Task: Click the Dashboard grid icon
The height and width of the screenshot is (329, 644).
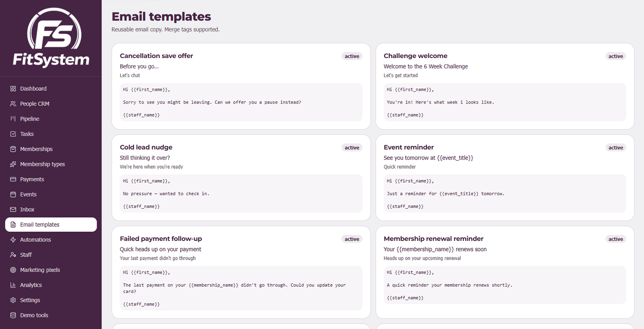Action: click(x=13, y=89)
